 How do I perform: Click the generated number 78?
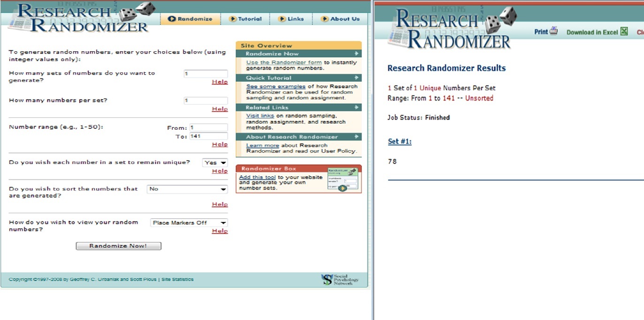click(392, 161)
